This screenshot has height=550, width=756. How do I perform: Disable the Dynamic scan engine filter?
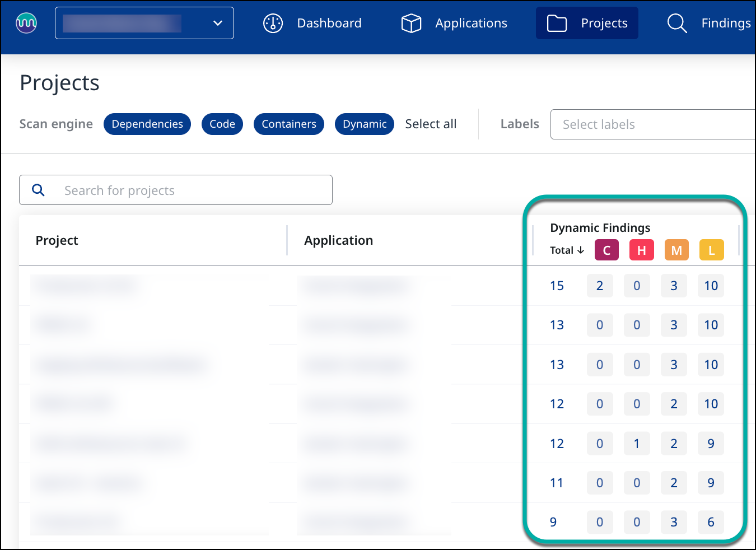tap(365, 124)
